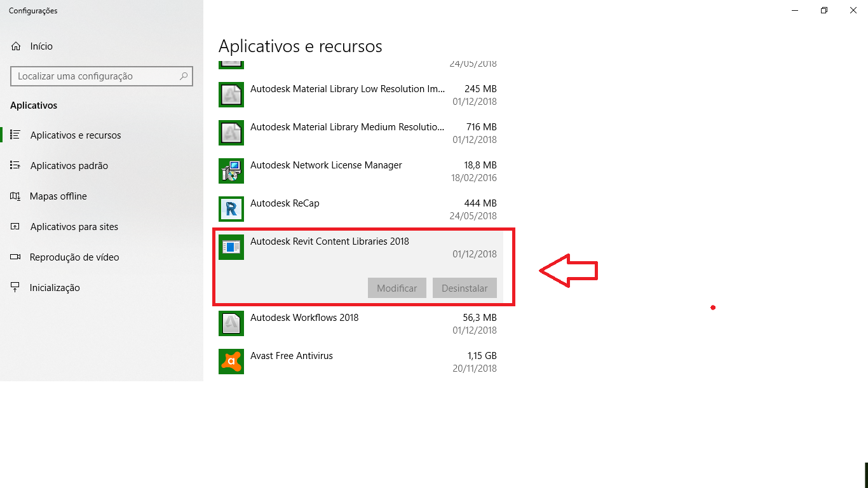Viewport: 868px width, 488px height.
Task: Click Avast Free Antivirus icon
Action: (231, 362)
